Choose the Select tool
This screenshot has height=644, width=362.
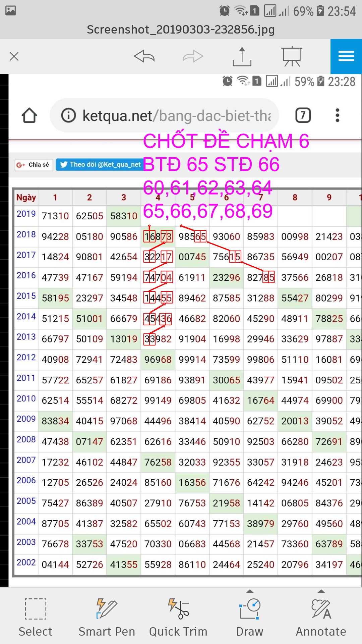tap(36, 617)
